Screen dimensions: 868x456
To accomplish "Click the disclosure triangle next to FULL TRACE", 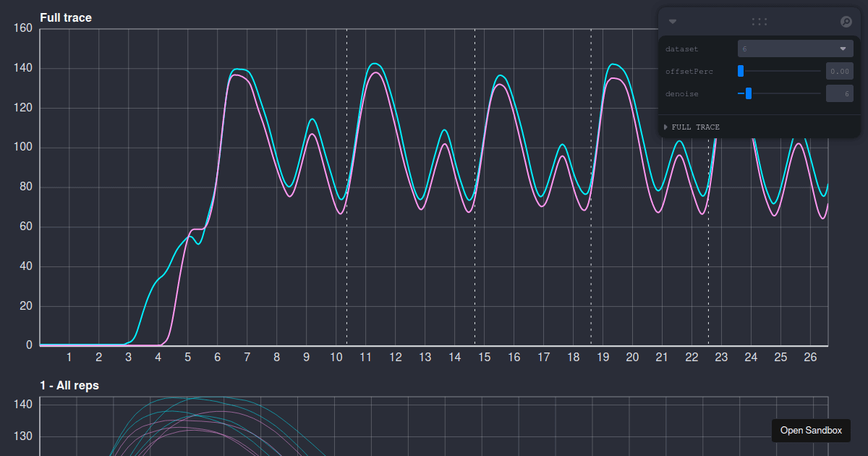I will pos(664,127).
